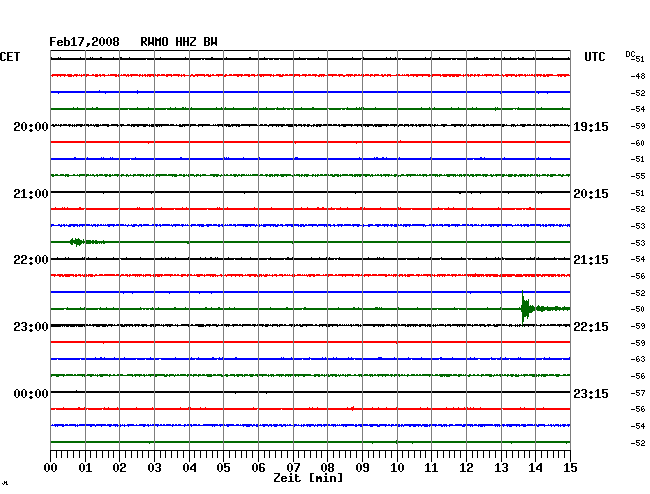Click minute tick label 10
The image size is (650, 494).
point(397,467)
